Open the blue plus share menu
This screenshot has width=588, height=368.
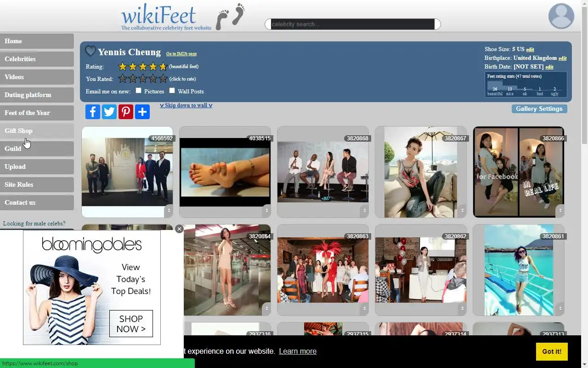142,111
